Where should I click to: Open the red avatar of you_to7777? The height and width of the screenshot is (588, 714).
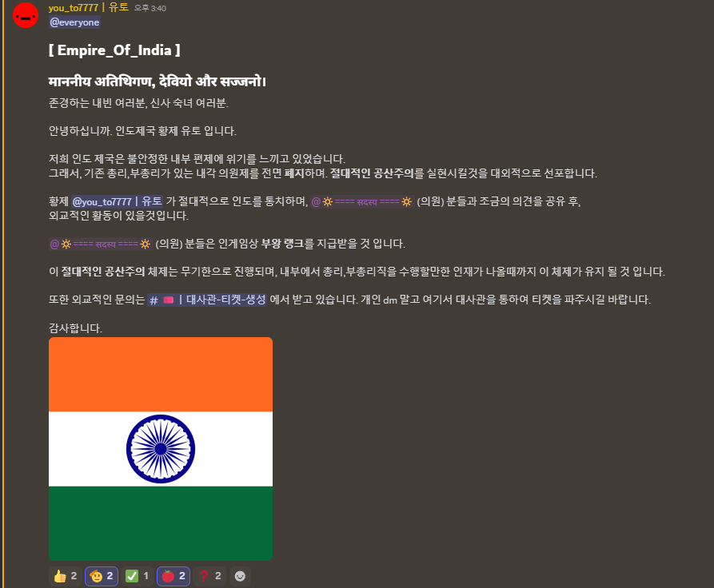point(26,15)
